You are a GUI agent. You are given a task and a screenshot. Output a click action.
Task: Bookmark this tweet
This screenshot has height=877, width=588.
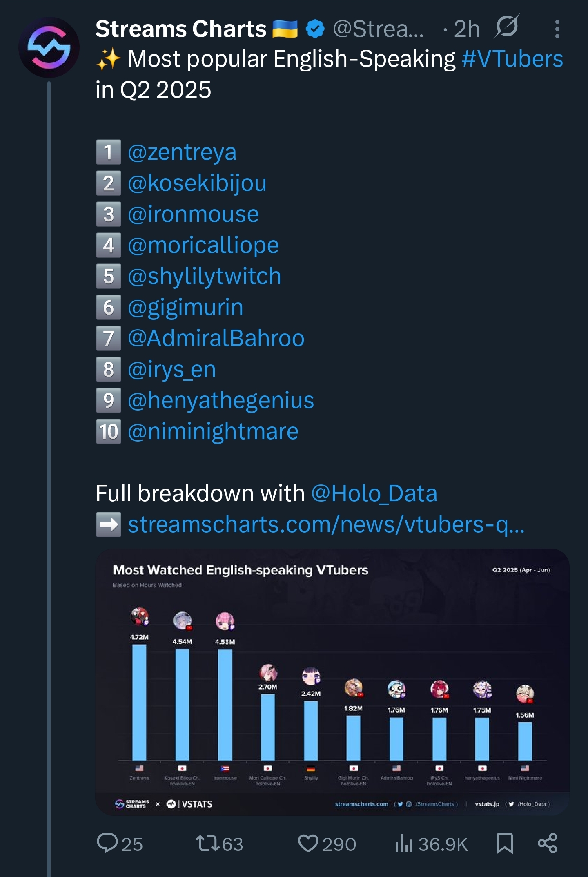[x=505, y=844]
